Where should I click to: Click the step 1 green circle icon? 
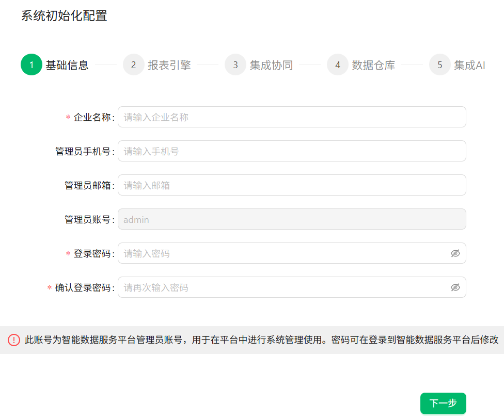(x=31, y=65)
